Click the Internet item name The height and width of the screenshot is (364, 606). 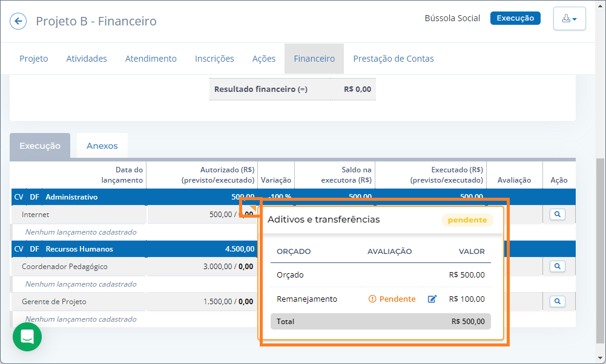click(x=35, y=215)
